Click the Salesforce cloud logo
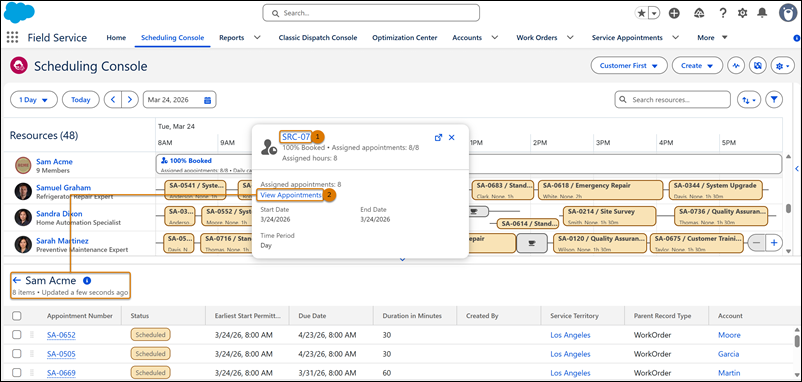This screenshot has height=382, width=802. (19, 13)
